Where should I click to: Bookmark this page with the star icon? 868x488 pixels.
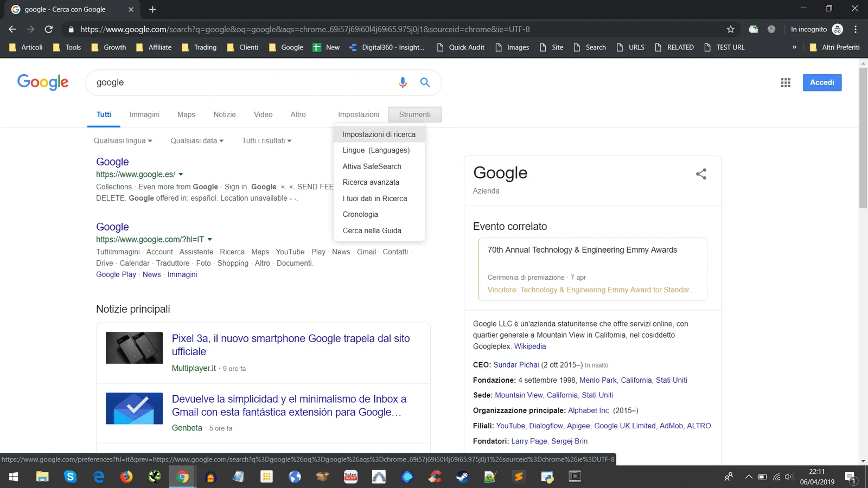click(x=730, y=29)
